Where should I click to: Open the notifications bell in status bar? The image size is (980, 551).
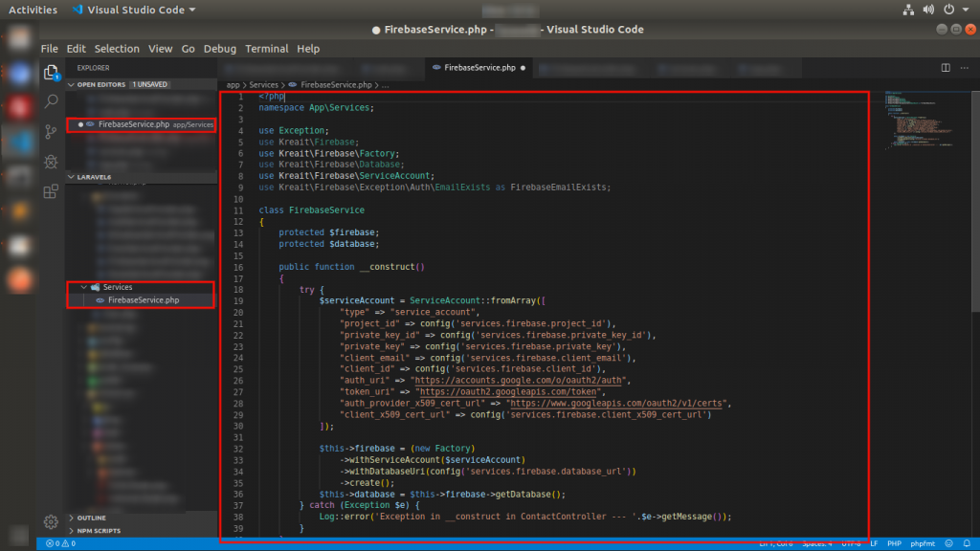[x=969, y=543]
